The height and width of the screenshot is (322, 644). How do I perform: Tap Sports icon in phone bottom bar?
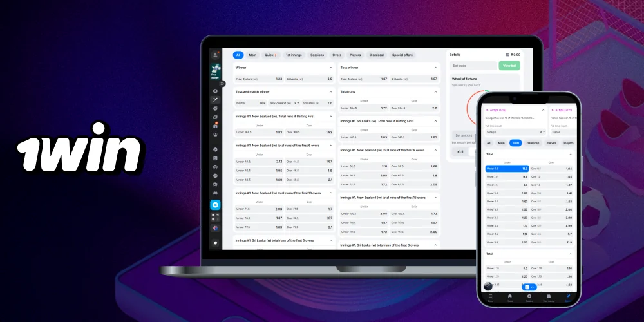click(x=568, y=298)
